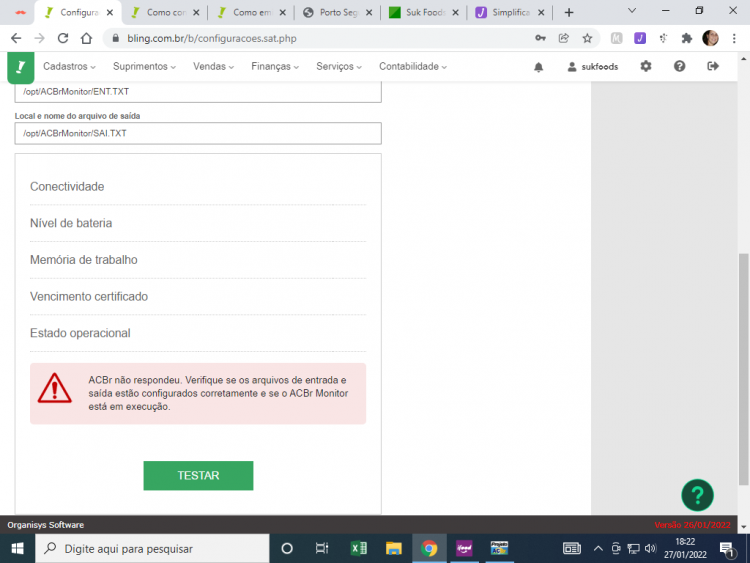Viewport: 750px width, 563px height.
Task: Close the Porto Seg tab
Action: (x=369, y=13)
